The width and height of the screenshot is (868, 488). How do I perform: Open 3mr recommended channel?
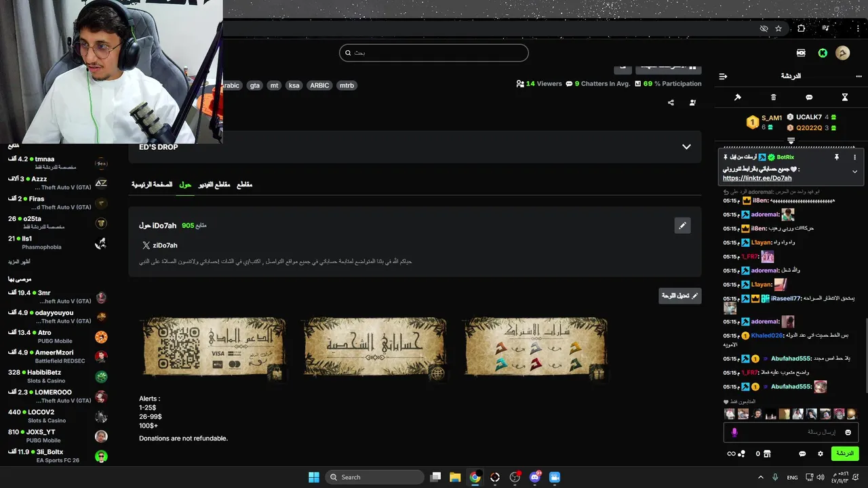(x=58, y=297)
